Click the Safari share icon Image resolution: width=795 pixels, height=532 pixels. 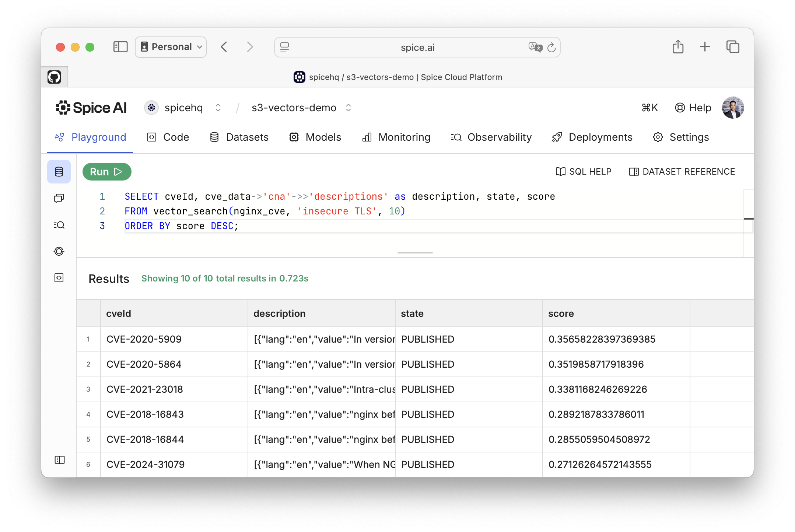[677, 47]
